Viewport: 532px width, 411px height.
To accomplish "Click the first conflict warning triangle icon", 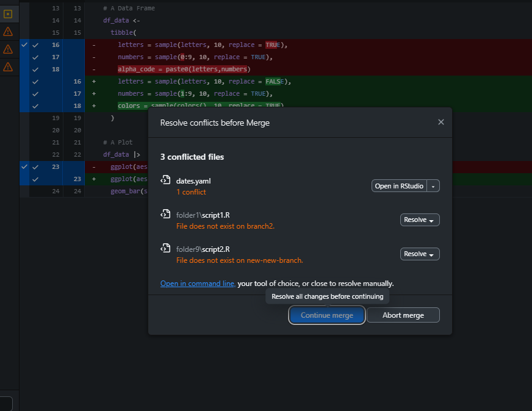I will click(8, 31).
